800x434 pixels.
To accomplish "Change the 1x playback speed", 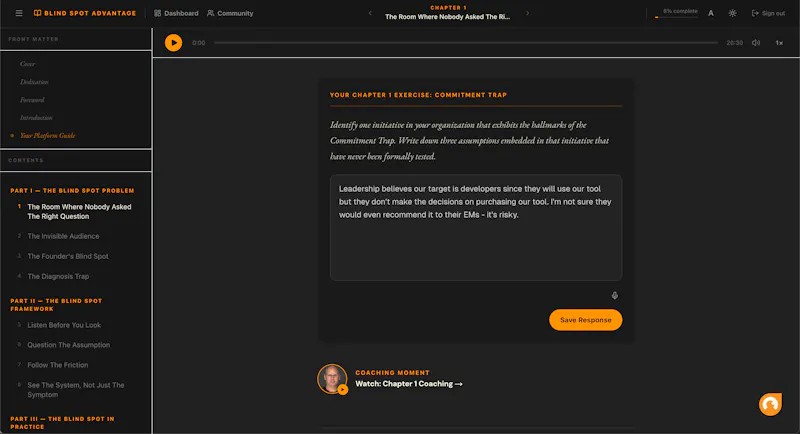I will 779,43.
